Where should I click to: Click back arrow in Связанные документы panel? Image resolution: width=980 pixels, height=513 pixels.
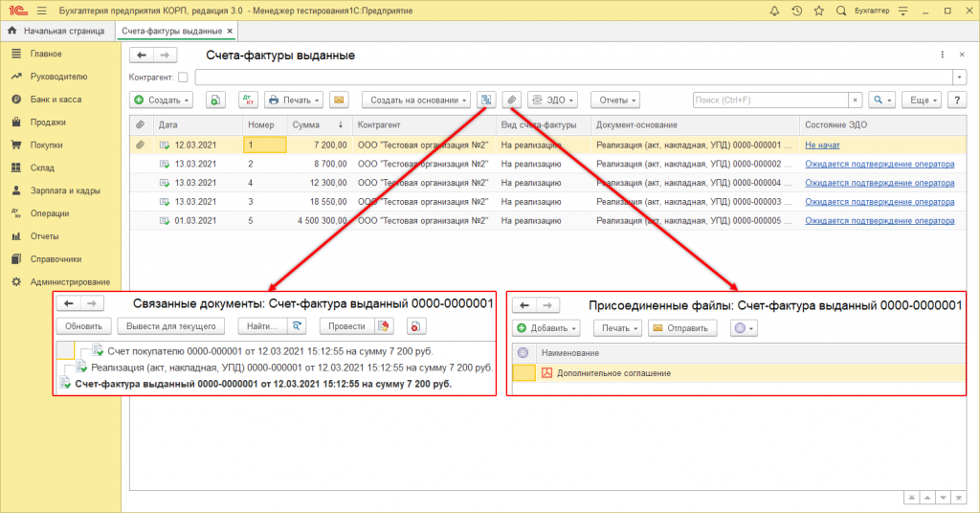(69, 303)
